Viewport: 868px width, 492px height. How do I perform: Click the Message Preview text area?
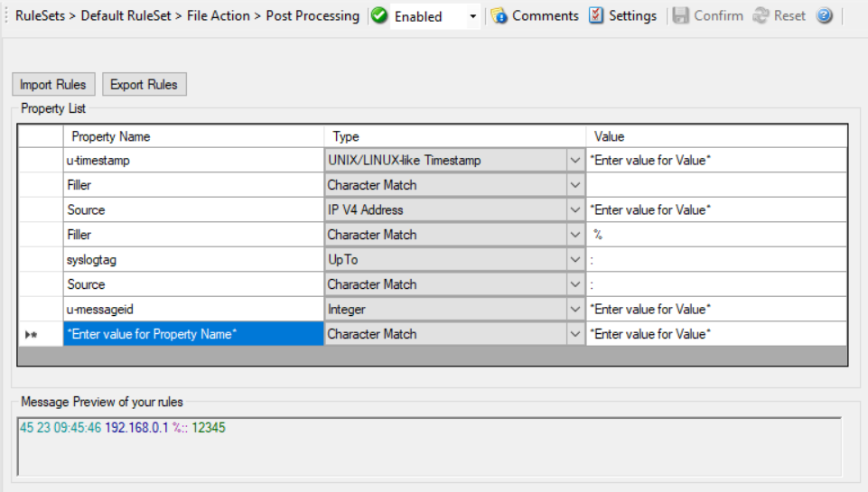[x=429, y=445]
